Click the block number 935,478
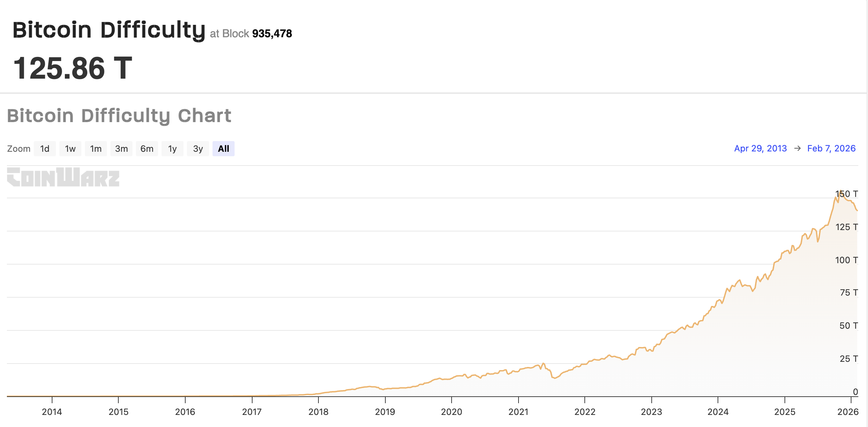This screenshot has width=868, height=427. coord(272,33)
